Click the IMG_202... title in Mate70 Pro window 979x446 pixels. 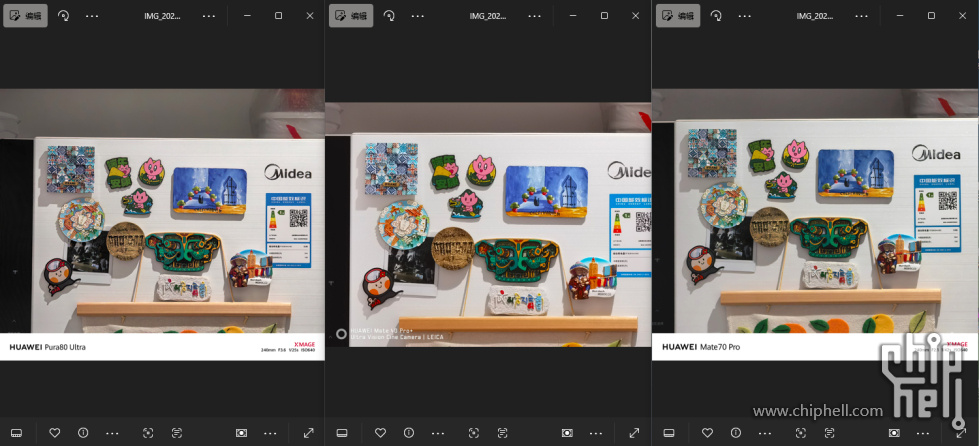tap(815, 16)
